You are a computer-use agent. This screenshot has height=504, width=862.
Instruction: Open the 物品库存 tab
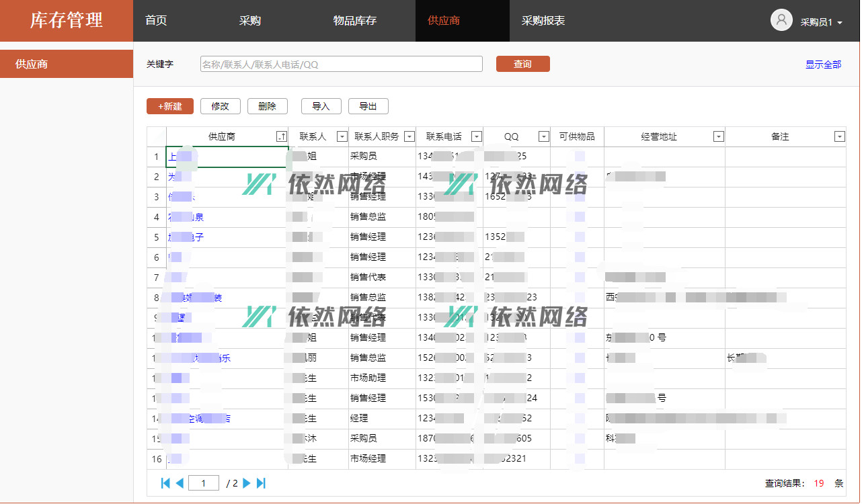[x=355, y=21]
